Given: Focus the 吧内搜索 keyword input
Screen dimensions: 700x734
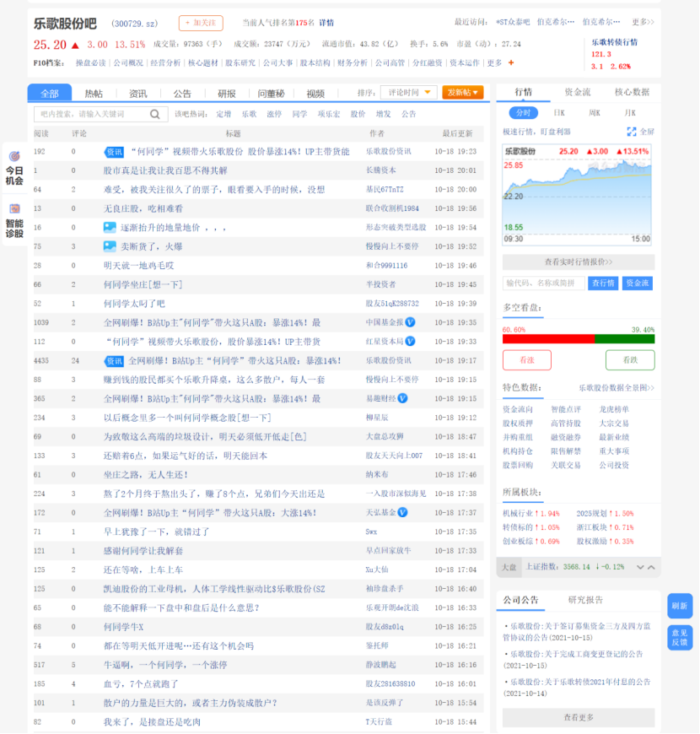Looking at the screenshot, I should [92, 114].
